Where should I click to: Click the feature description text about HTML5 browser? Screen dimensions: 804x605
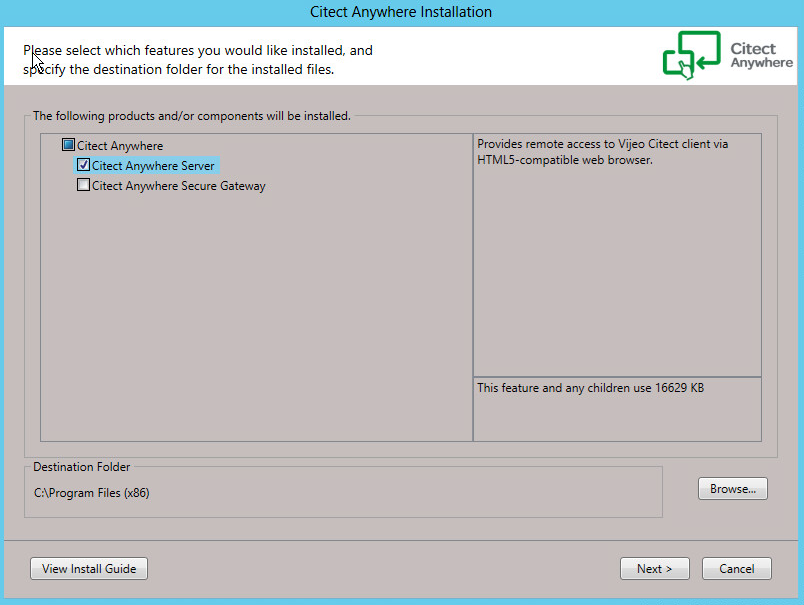[x=602, y=152]
